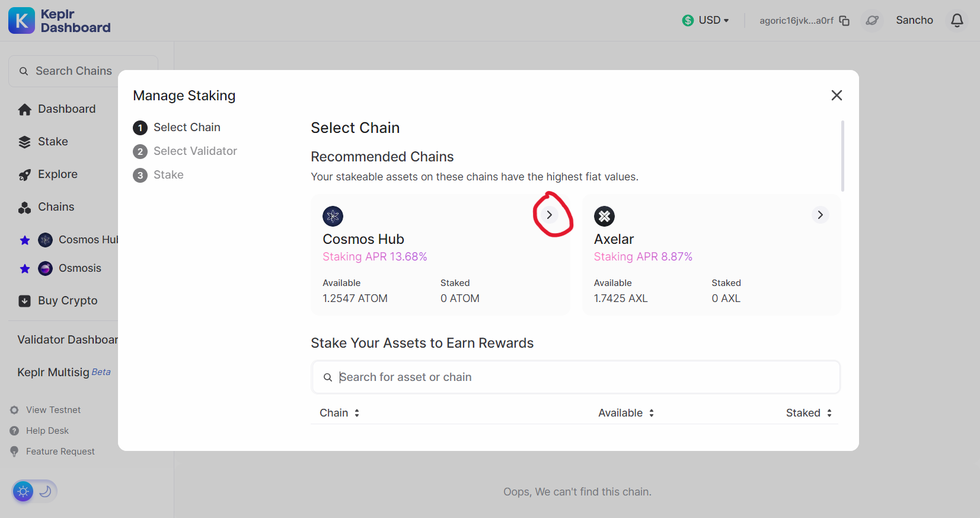Click the 1.2547 ATOM available value
Viewport: 980px width, 518px height.
[355, 298]
